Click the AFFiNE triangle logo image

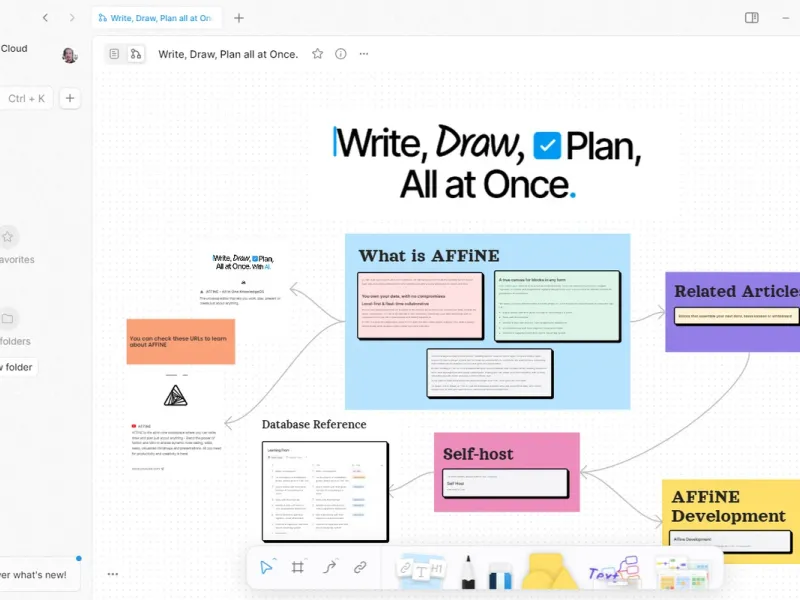pyautogui.click(x=176, y=396)
